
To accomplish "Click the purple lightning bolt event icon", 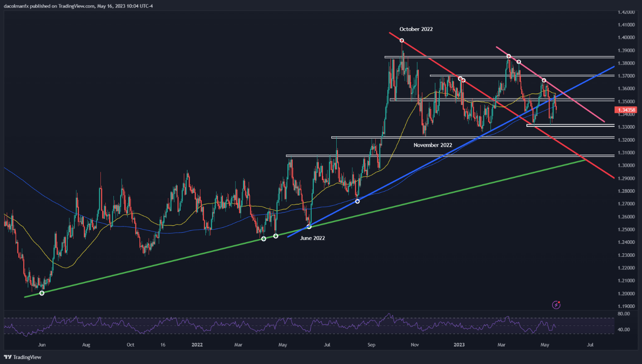I will tap(556, 305).
